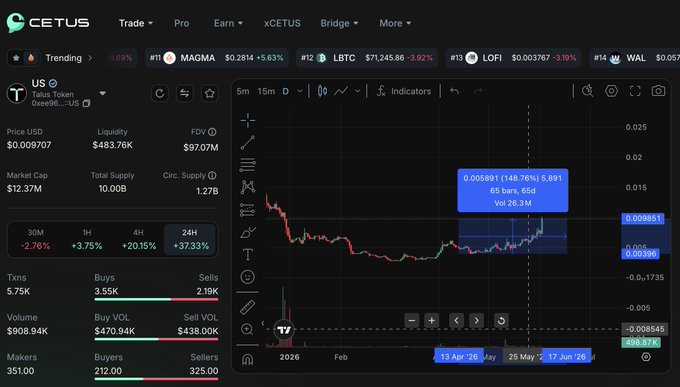Click the 0.009851 price label
The height and width of the screenshot is (387, 680).
point(643,218)
